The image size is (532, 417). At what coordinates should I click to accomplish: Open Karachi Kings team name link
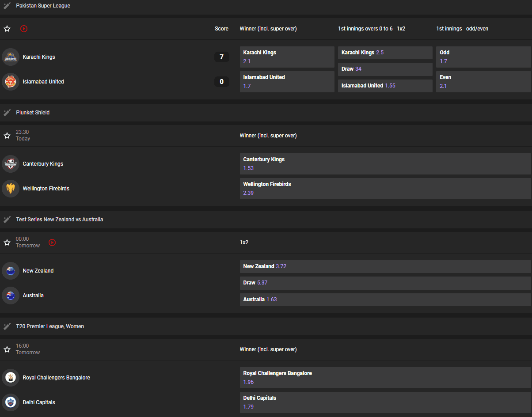[39, 57]
